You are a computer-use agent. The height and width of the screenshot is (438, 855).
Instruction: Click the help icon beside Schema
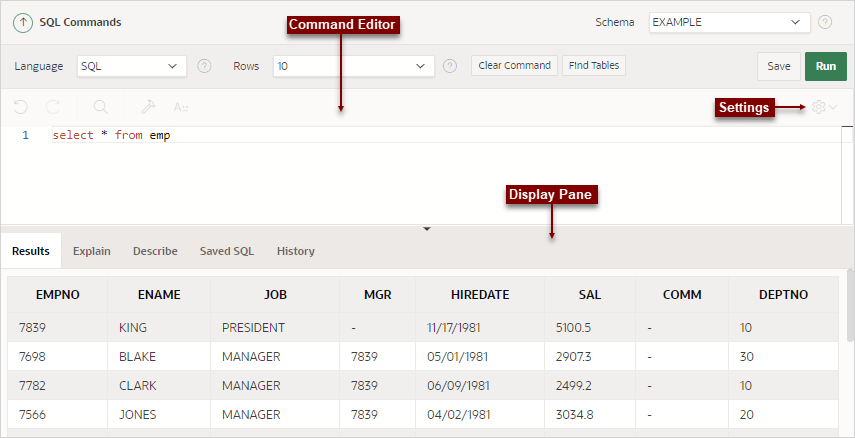[x=826, y=22]
